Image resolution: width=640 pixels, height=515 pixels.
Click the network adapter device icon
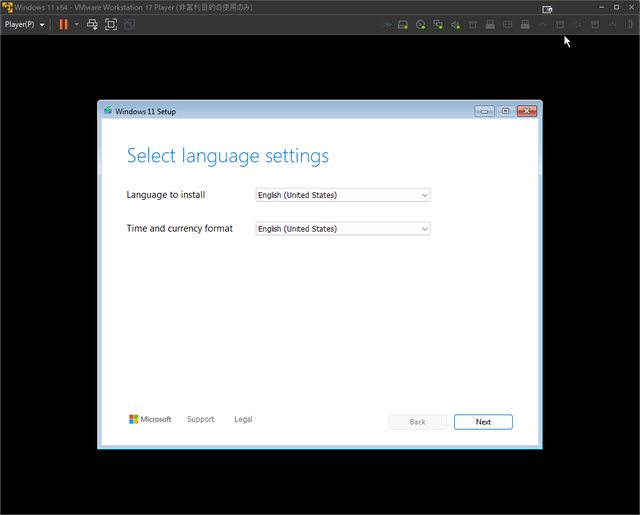438,24
